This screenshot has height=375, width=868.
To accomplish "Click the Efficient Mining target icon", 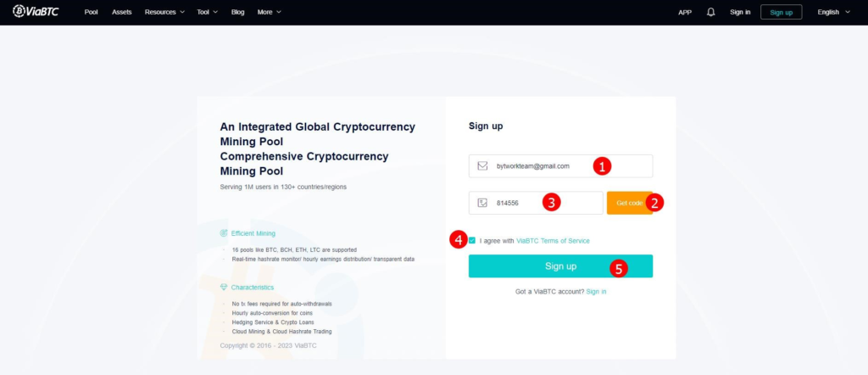I will point(224,233).
